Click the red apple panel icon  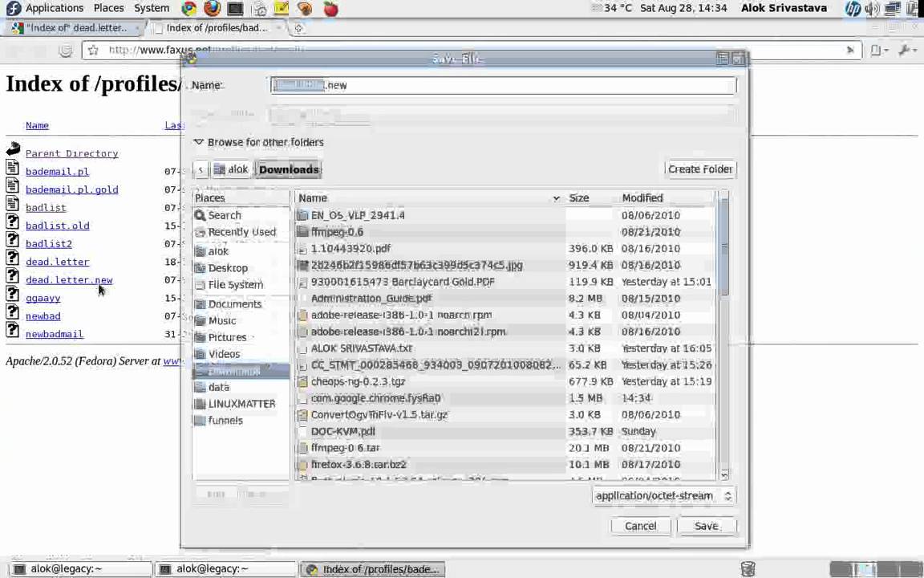tap(330, 8)
